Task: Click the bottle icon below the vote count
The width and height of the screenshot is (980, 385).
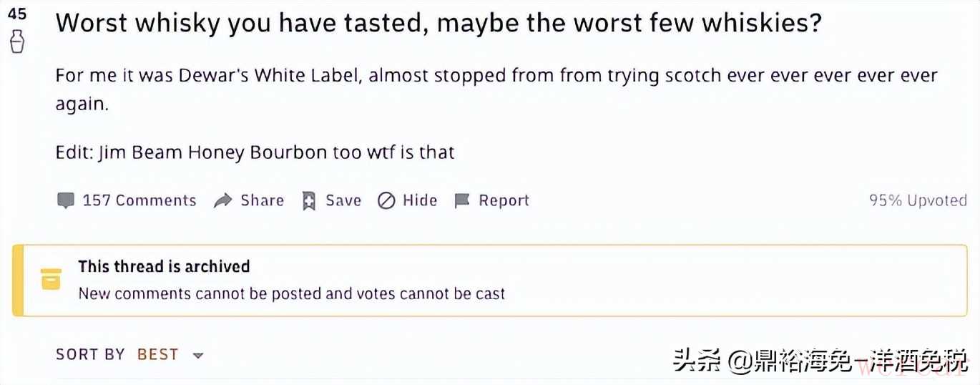Action: click(17, 42)
